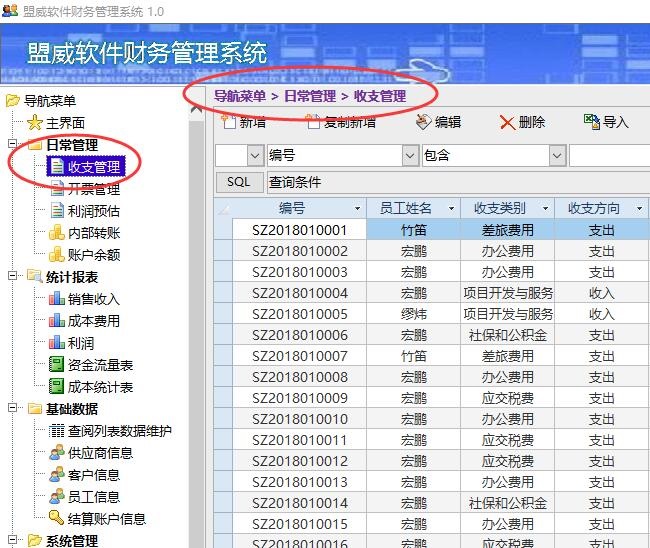Image resolution: width=650 pixels, height=548 pixels.
Task: Click the 统计报表 folder icon
Action: click(35, 276)
